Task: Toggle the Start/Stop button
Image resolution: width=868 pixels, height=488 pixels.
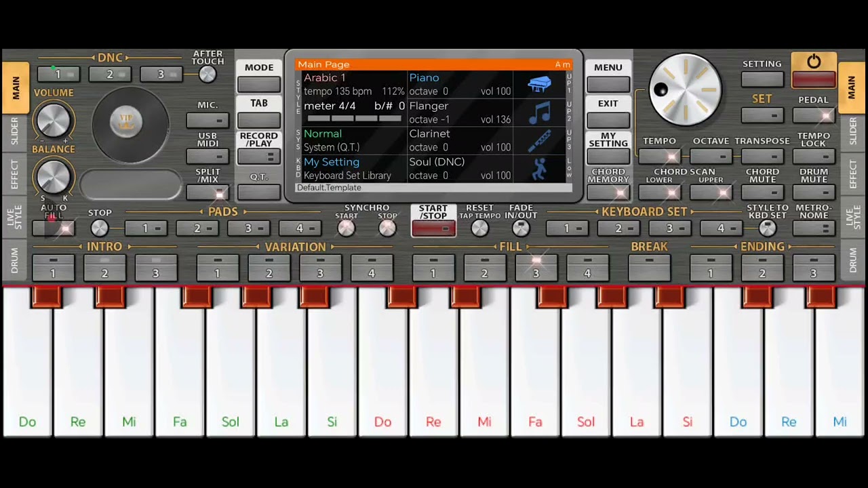Action: click(x=433, y=228)
